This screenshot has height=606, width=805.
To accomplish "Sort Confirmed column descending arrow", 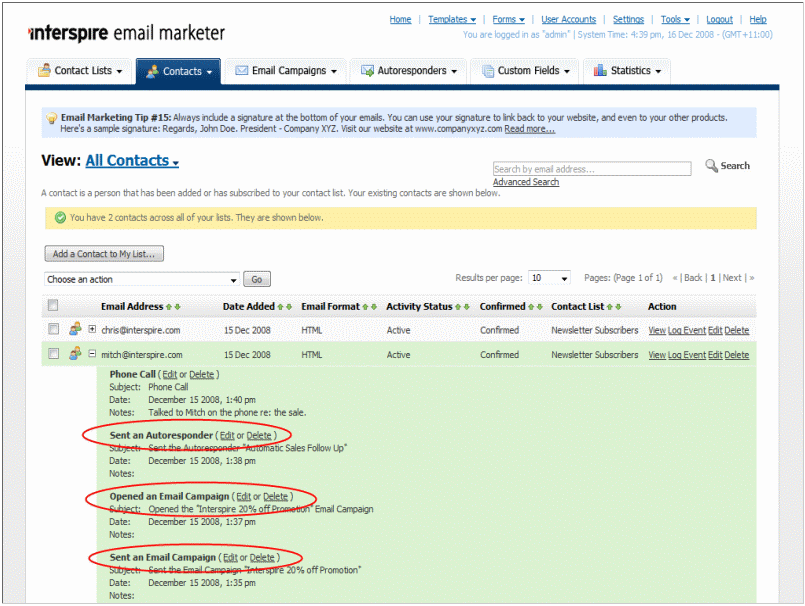I will point(540,307).
